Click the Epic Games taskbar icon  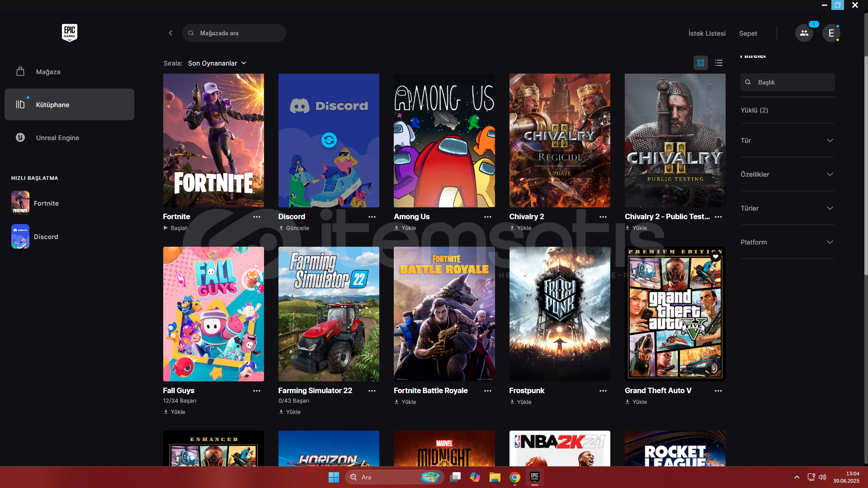point(534,477)
